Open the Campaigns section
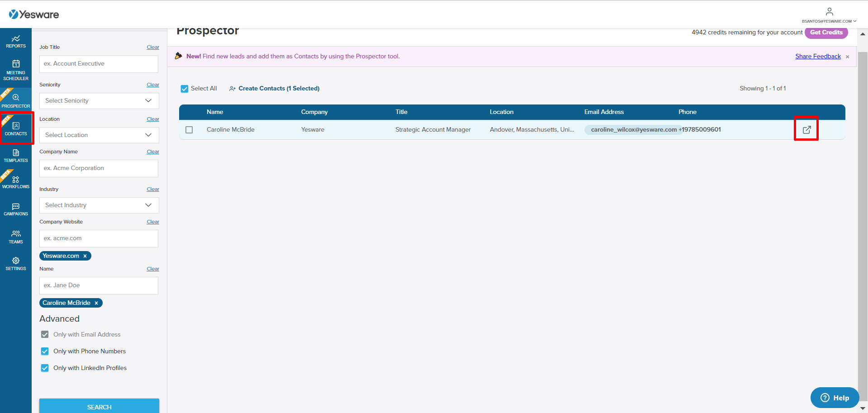Viewport: 868px width, 413px height. [16, 209]
